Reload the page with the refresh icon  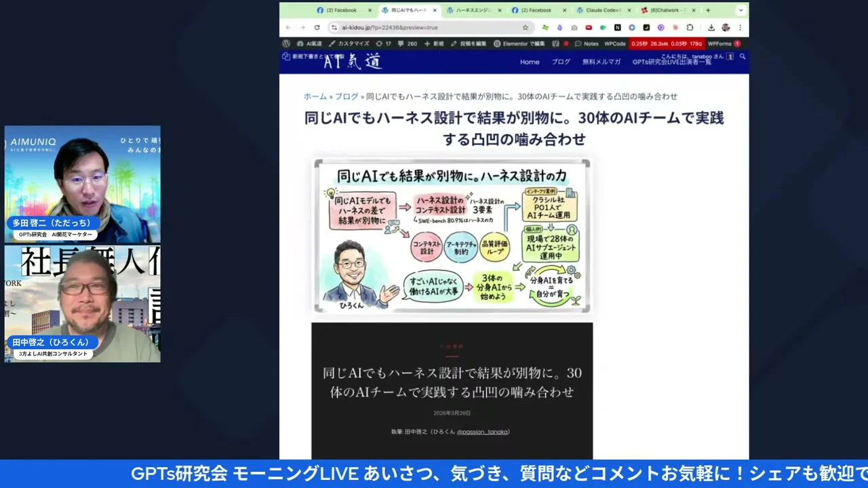point(317,27)
